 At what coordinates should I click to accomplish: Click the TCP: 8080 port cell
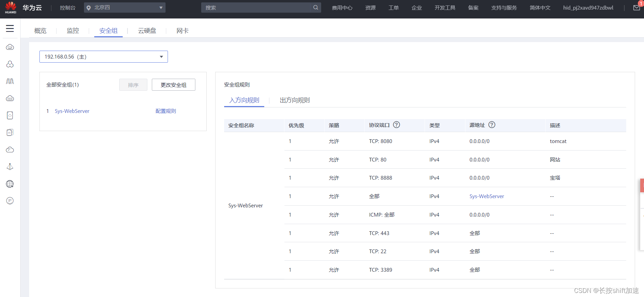[x=380, y=141]
